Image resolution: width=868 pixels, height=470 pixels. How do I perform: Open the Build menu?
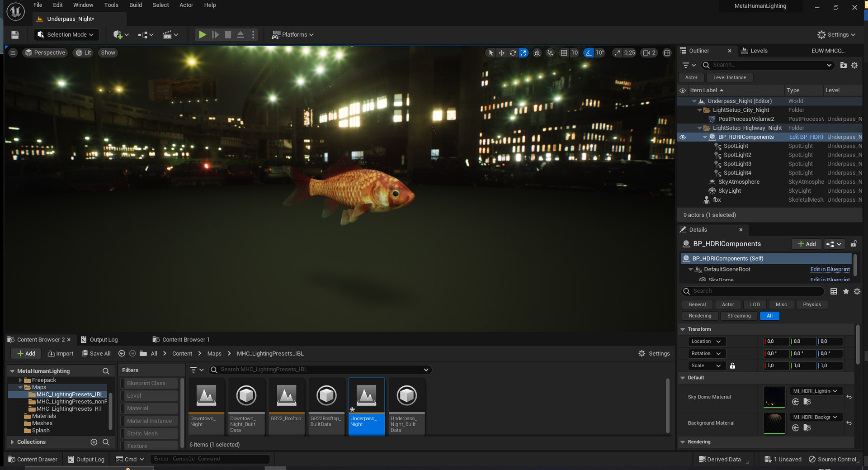point(135,5)
